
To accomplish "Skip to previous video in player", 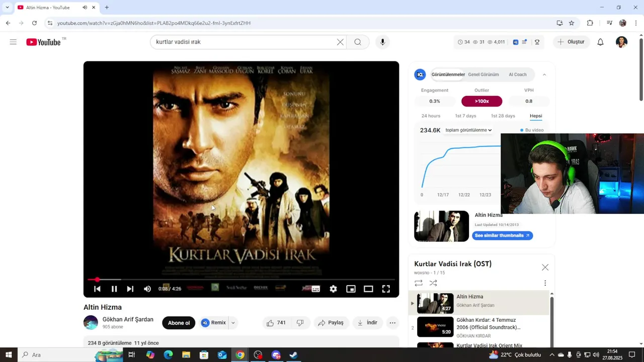I will [x=97, y=289].
